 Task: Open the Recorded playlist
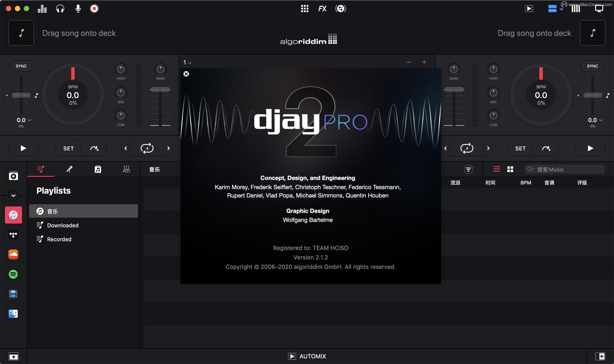pyautogui.click(x=84, y=239)
